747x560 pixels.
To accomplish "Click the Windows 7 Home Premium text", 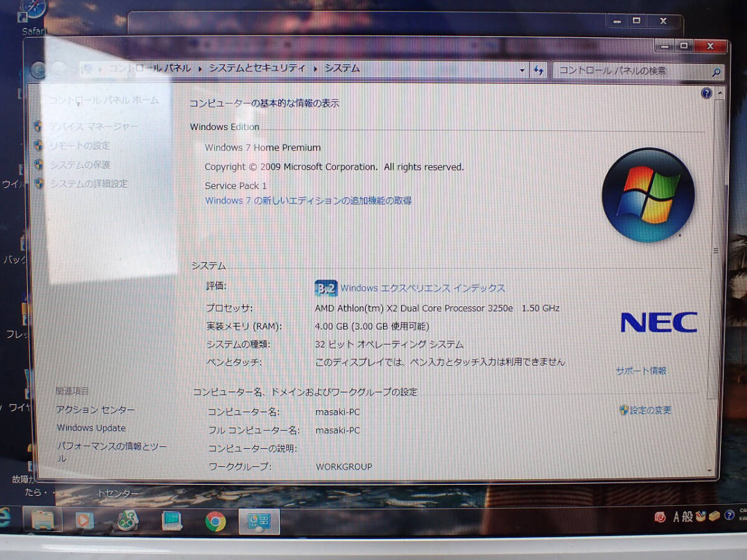I will 263,147.
